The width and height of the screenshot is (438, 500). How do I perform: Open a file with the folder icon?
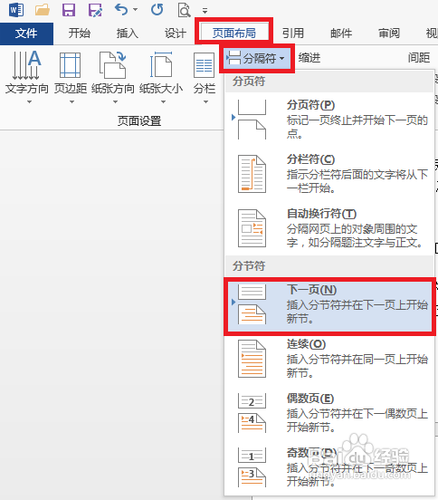click(x=42, y=9)
